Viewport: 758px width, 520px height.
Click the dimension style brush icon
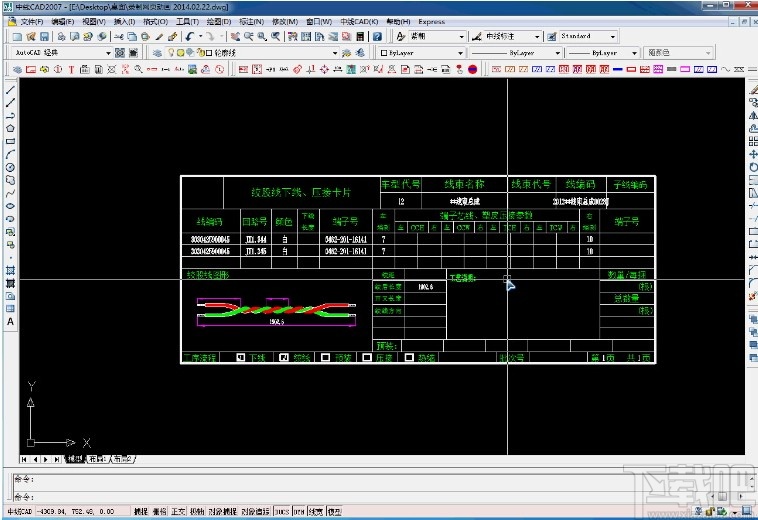[477, 37]
